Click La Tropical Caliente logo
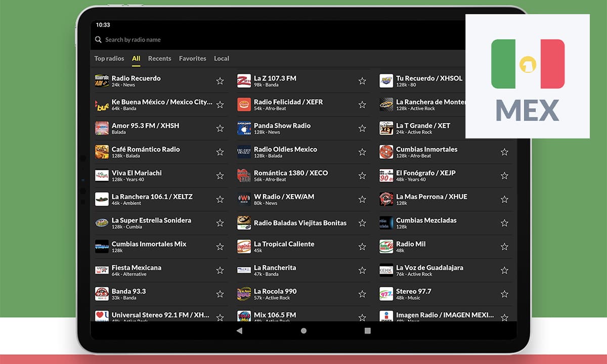607x364 pixels. tap(244, 247)
